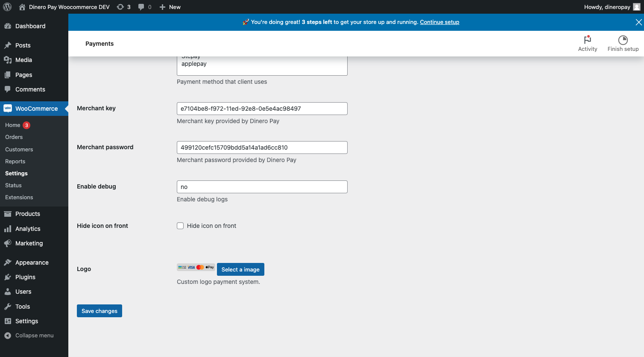Go to Orders submenu item

tap(14, 137)
